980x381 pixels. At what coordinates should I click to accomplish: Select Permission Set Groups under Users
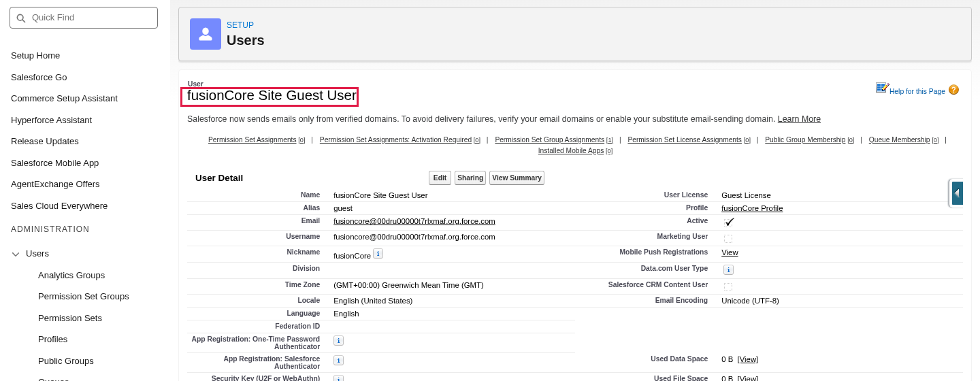click(x=84, y=297)
